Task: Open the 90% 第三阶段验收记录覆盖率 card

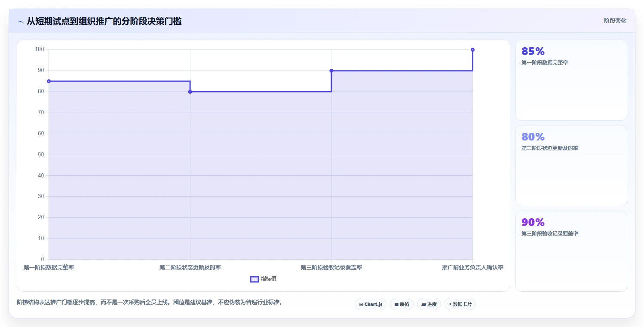Action: tap(571, 251)
